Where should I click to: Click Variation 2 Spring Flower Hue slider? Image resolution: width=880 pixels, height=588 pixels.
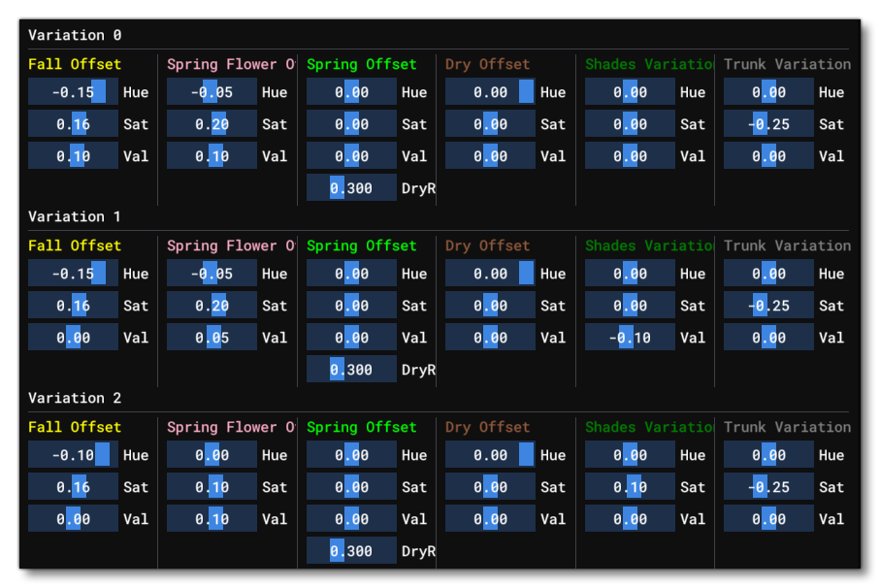point(212,454)
